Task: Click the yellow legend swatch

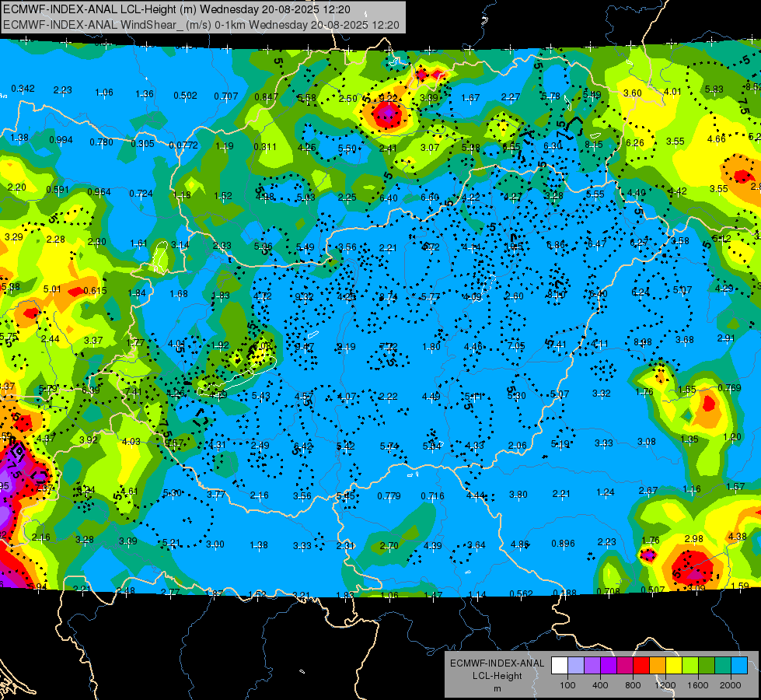Action: 674,666
